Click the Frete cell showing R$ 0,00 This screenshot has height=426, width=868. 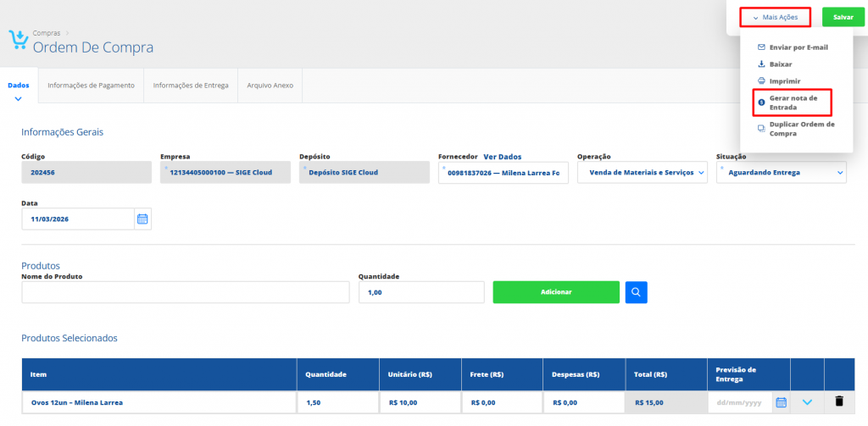click(x=502, y=402)
